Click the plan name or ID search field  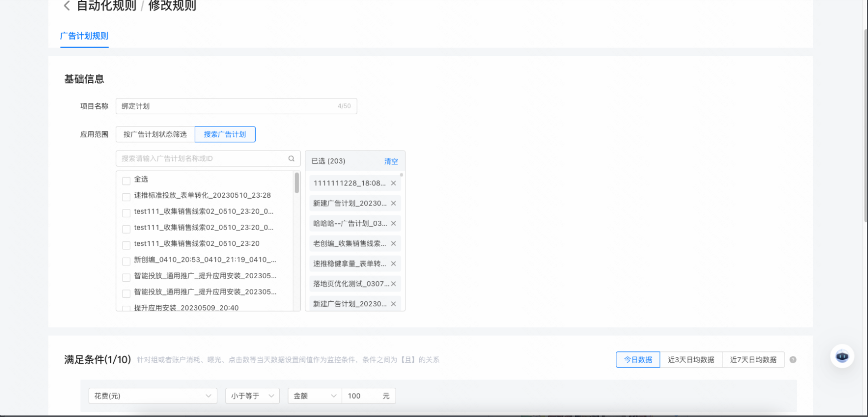point(208,158)
